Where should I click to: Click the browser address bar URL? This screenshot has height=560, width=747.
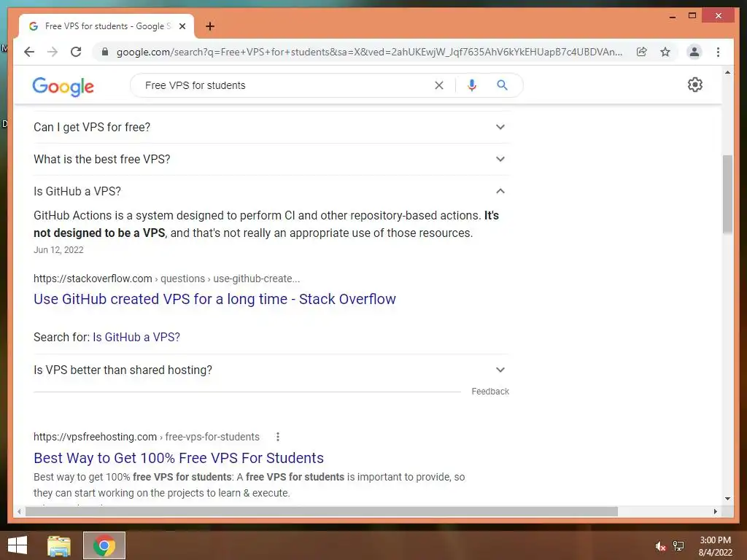[369, 52]
